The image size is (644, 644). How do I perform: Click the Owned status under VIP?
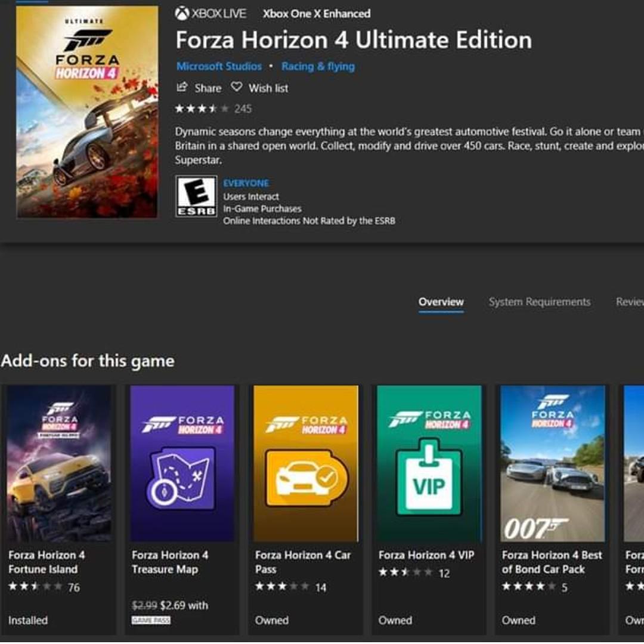[395, 620]
